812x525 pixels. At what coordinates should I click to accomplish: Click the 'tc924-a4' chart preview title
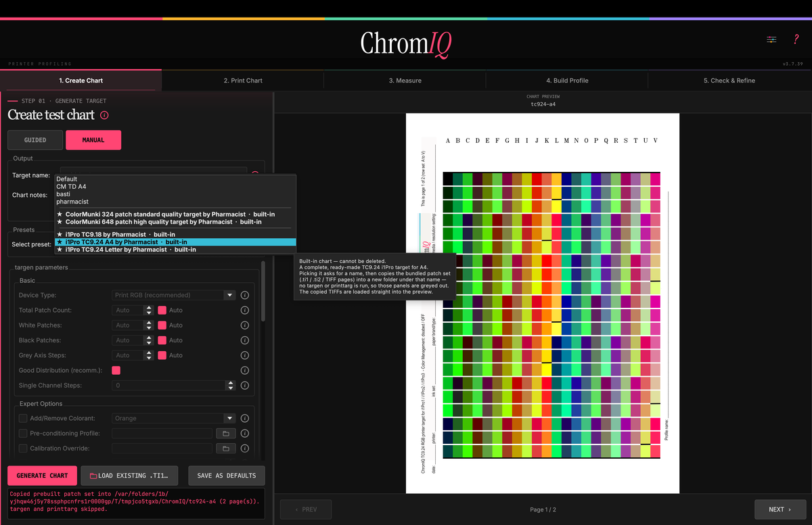(x=543, y=104)
